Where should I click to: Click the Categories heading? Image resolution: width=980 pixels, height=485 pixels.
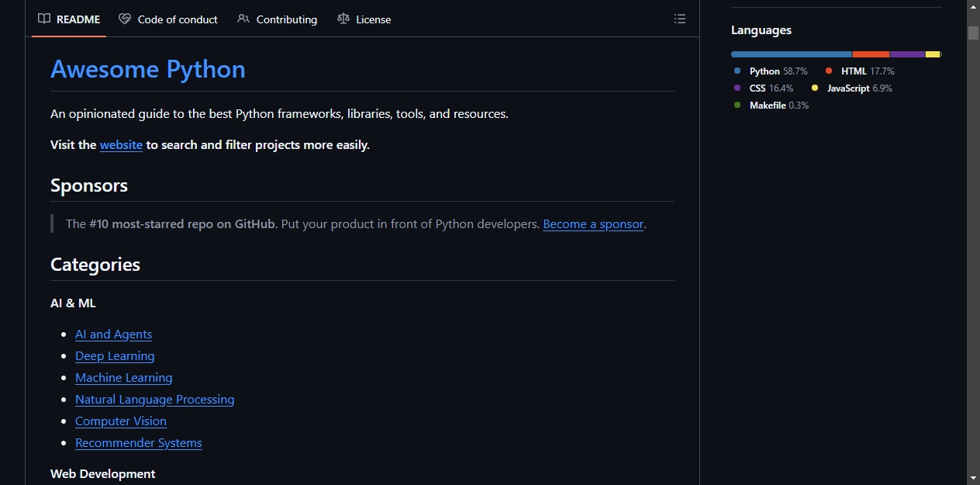(95, 265)
